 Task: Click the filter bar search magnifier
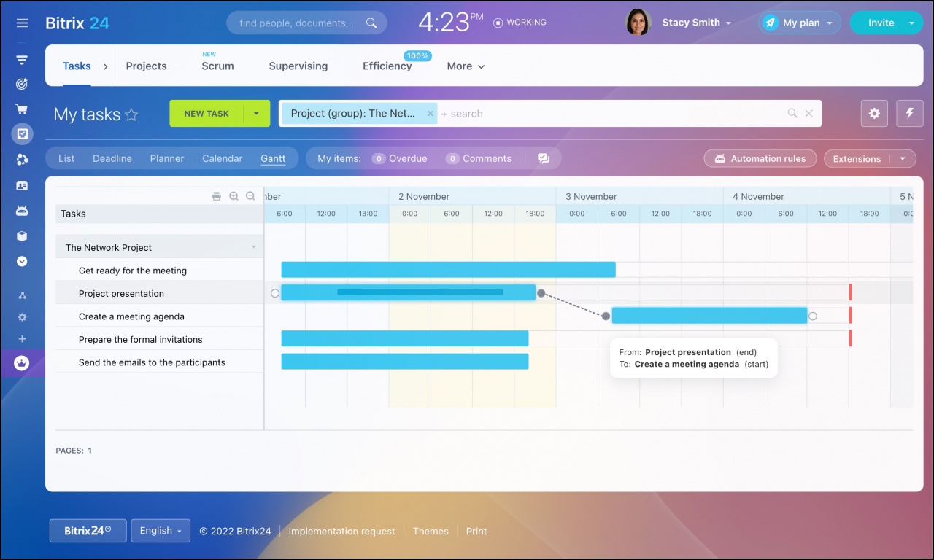792,114
